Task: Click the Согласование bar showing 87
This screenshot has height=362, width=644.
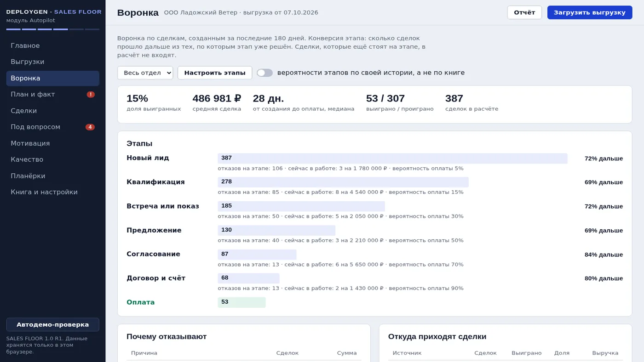Action: pyautogui.click(x=257, y=254)
